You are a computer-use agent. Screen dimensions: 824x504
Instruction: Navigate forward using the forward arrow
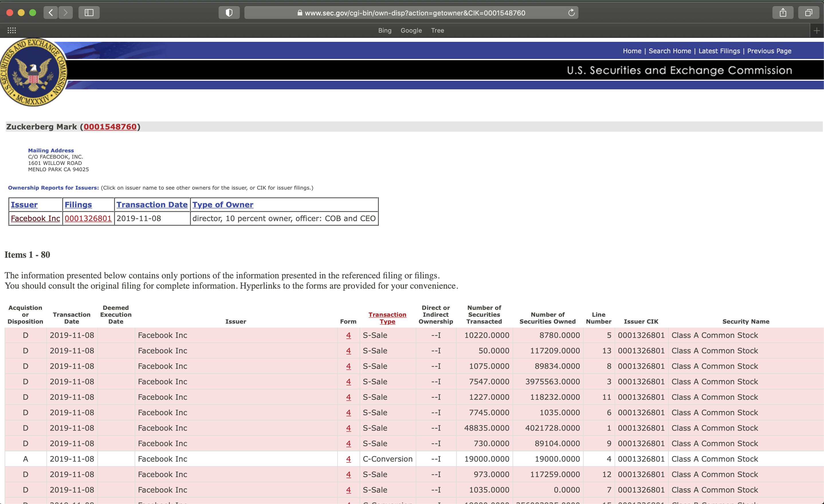[66, 12]
